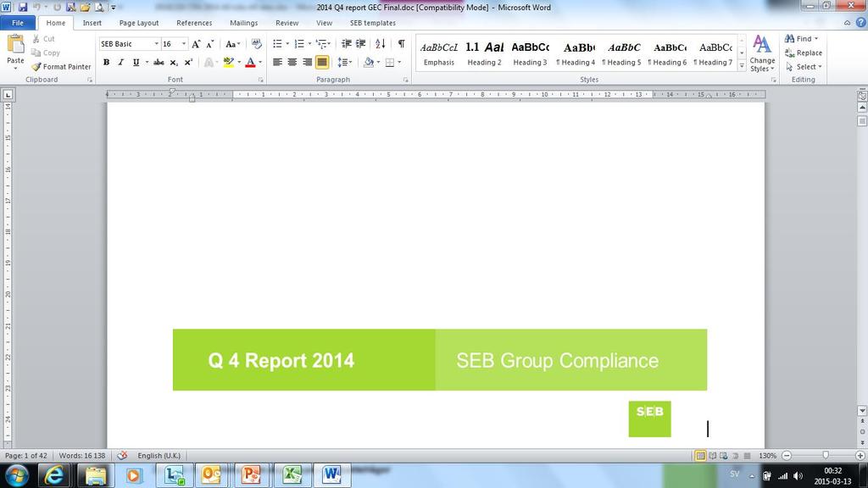Click Save icon in Quick Access Toolbar

pos(23,7)
